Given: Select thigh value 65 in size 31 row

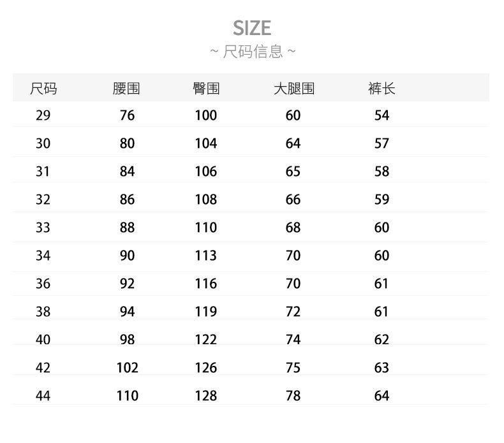Looking at the screenshot, I should pyautogui.click(x=293, y=171).
